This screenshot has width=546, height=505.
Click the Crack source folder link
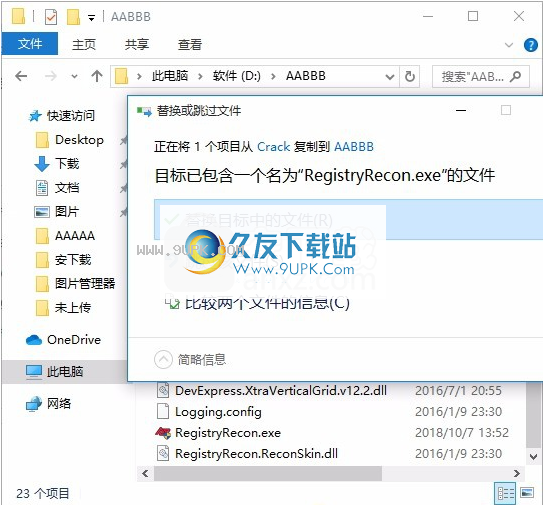[273, 147]
